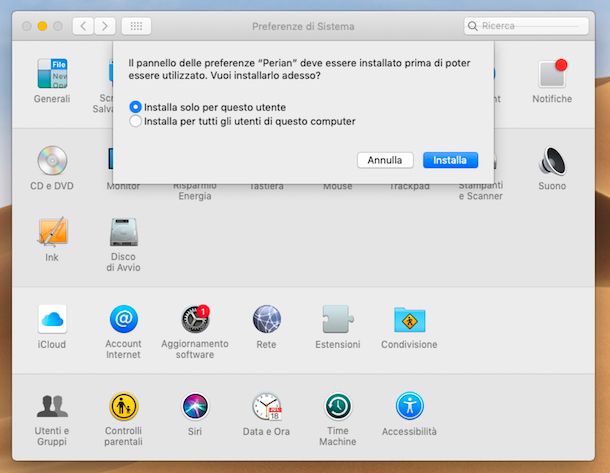
Task: Go forward with the right arrow
Action: tap(105, 26)
